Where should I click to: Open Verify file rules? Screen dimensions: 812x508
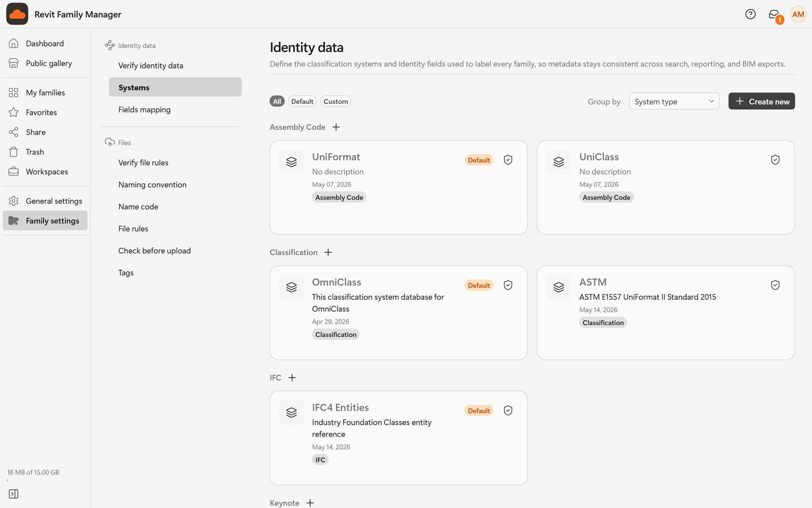click(175, 163)
